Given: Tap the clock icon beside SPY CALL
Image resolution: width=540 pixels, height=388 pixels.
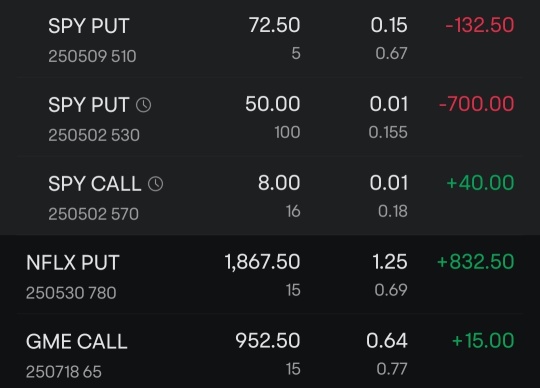Looking at the screenshot, I should 156,184.
